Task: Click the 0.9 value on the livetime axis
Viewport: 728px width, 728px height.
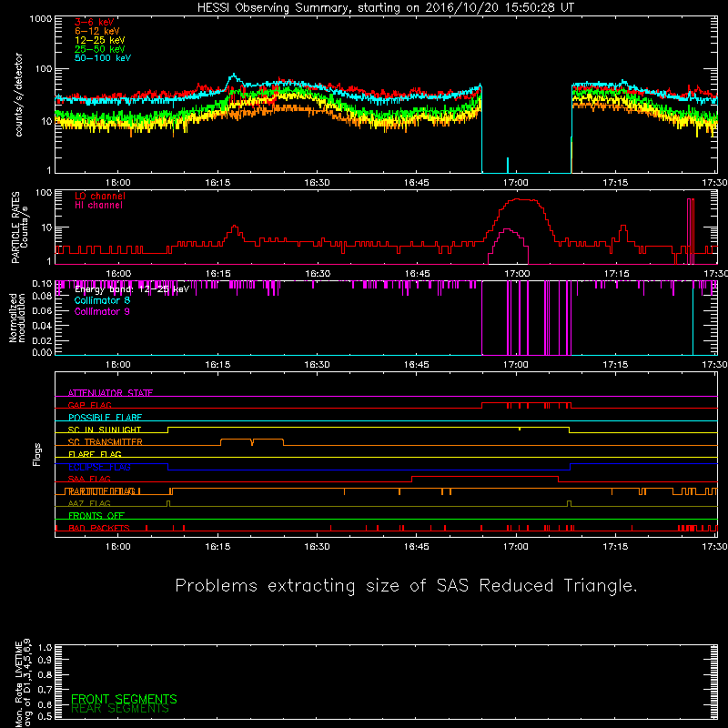Action: click(x=45, y=660)
